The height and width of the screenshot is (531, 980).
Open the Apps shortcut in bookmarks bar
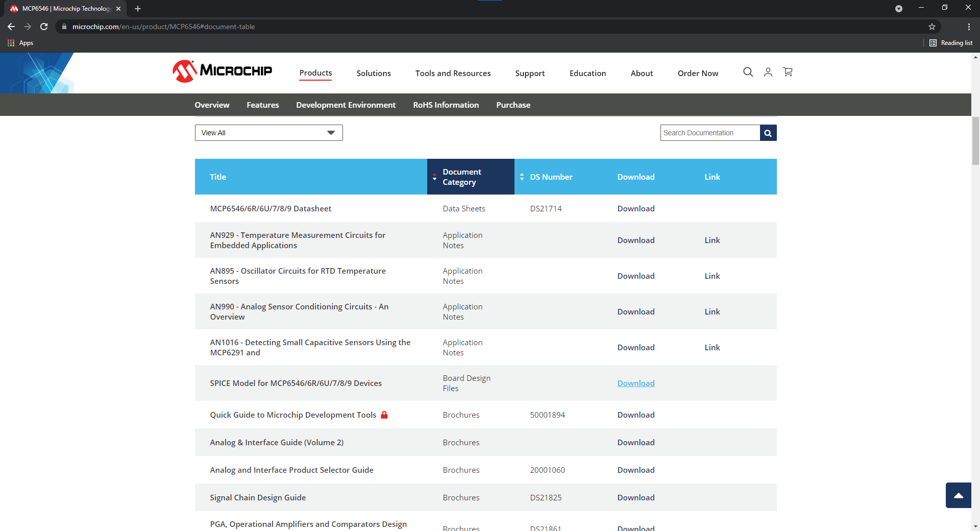point(20,43)
